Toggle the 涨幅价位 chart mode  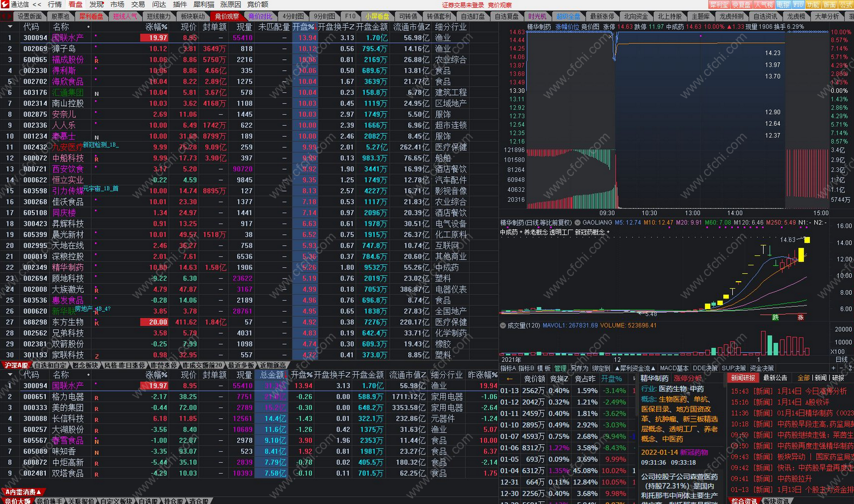[567, 27]
